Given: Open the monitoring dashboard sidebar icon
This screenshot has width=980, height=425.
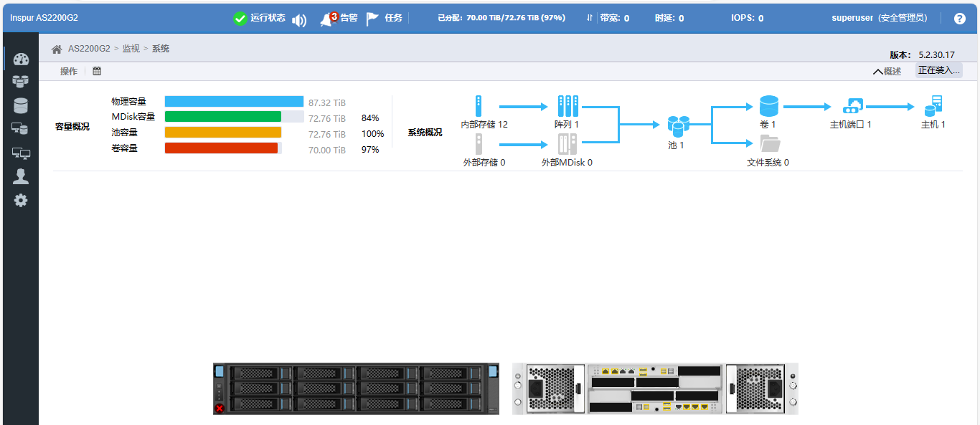Looking at the screenshot, I should [x=21, y=59].
